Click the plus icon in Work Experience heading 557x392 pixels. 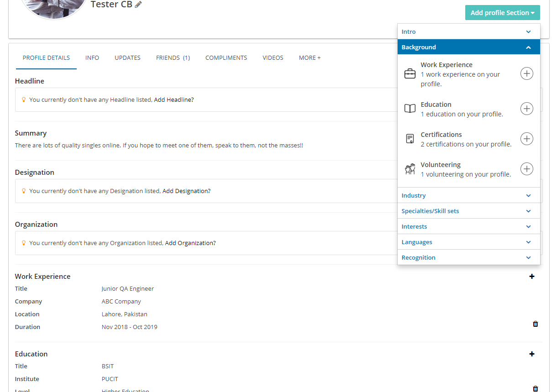pyautogui.click(x=531, y=277)
